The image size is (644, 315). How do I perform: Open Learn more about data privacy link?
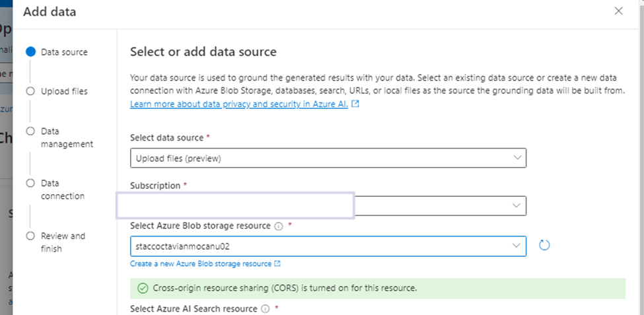coord(238,104)
